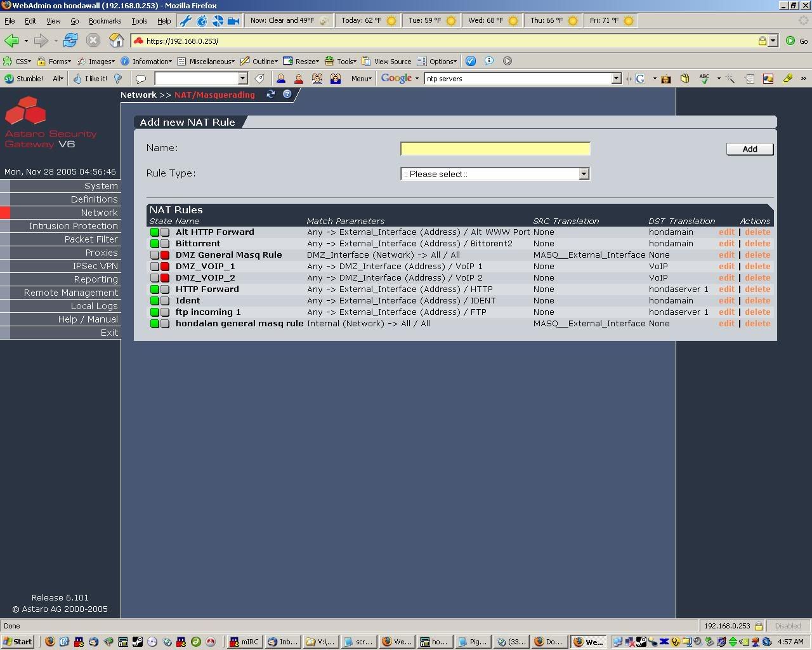The height and width of the screenshot is (650, 812).
Task: Select Packet Filter in the sidebar
Action: tap(91, 239)
